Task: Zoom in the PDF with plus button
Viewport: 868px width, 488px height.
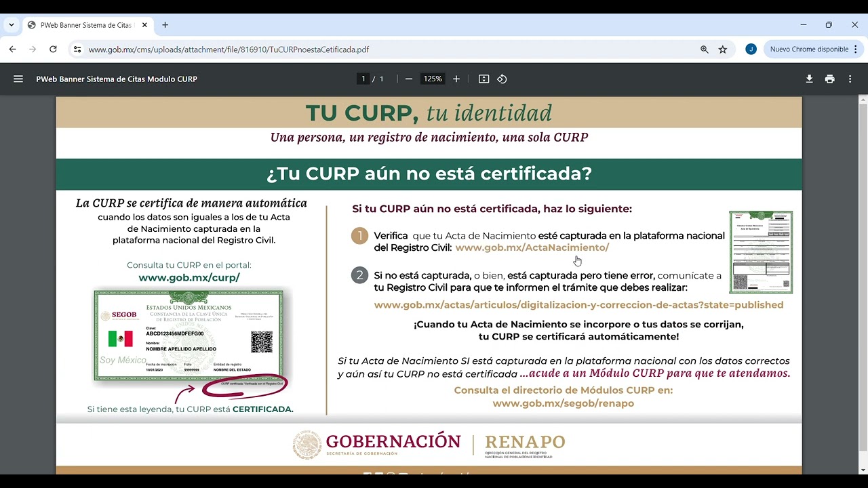Action: (456, 79)
